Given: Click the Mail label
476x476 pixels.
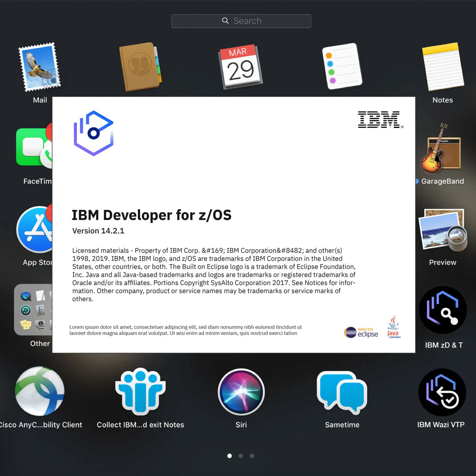Looking at the screenshot, I should (40, 100).
